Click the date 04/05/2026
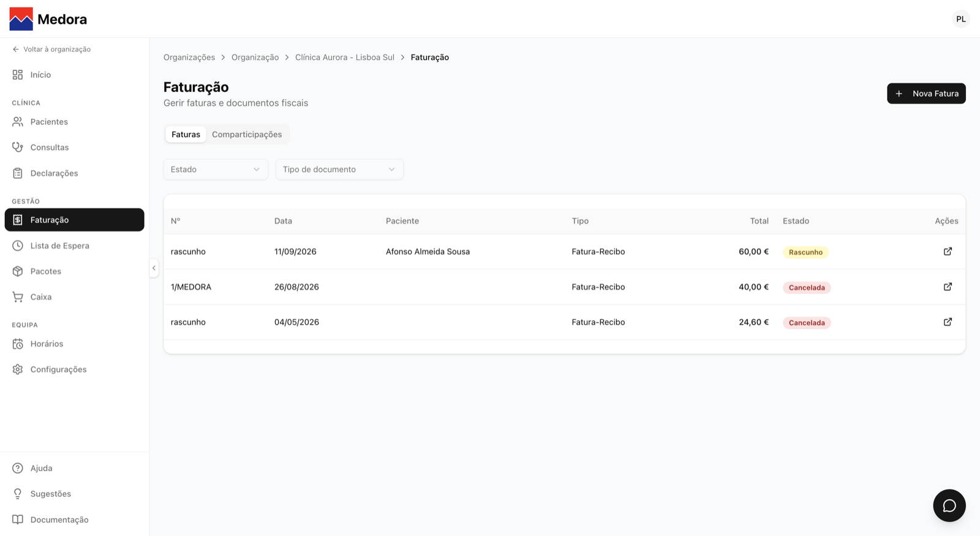This screenshot has width=980, height=536. tap(296, 322)
